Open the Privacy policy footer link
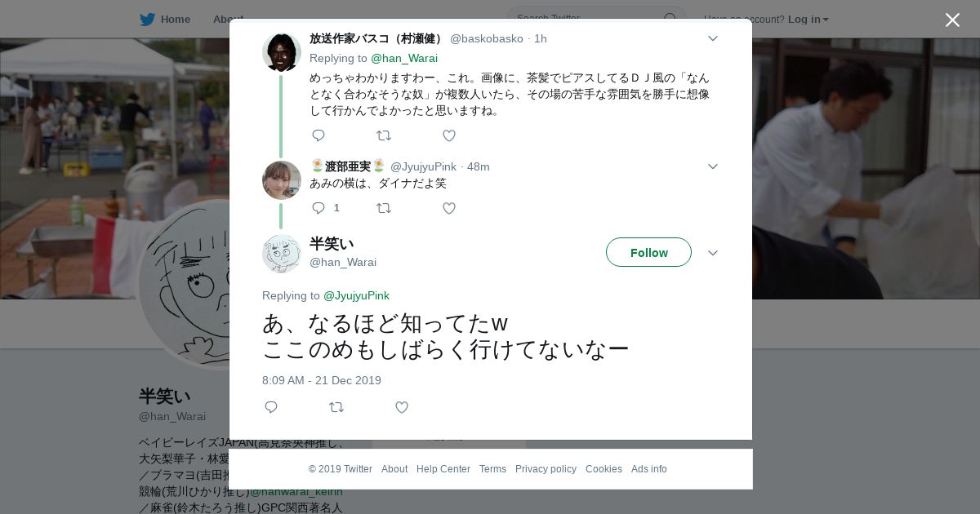980x514 pixels. click(546, 469)
